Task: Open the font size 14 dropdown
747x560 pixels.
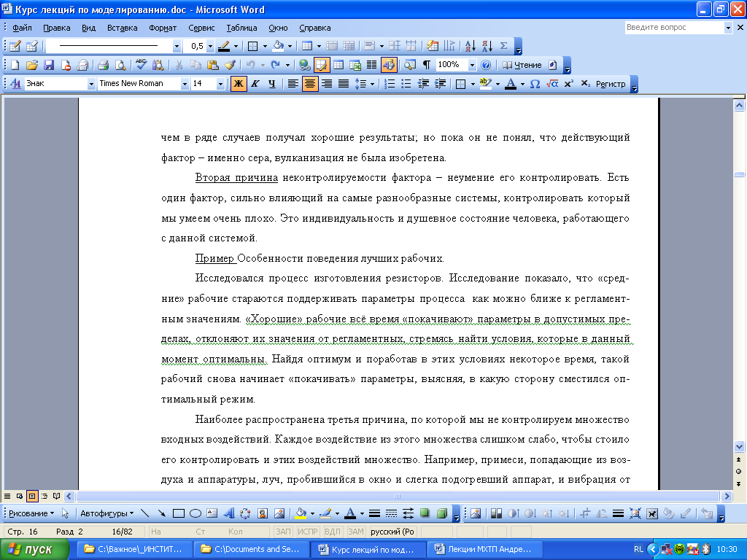Action: [x=220, y=84]
